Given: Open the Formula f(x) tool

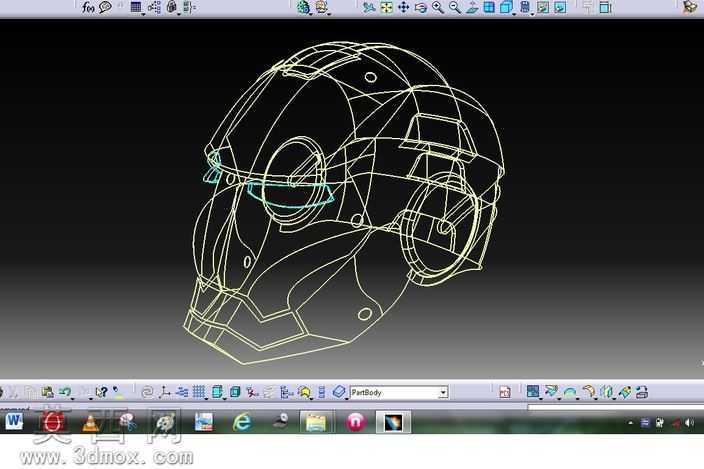Looking at the screenshot, I should (x=88, y=7).
